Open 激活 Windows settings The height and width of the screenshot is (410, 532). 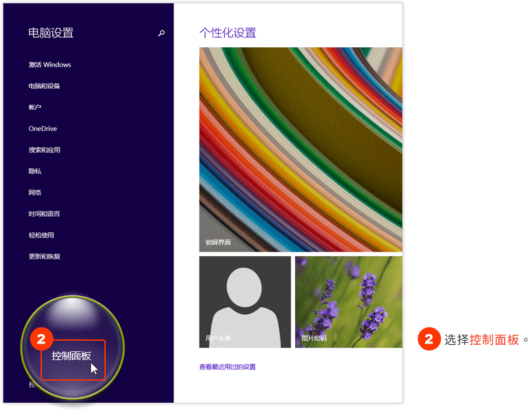point(50,65)
